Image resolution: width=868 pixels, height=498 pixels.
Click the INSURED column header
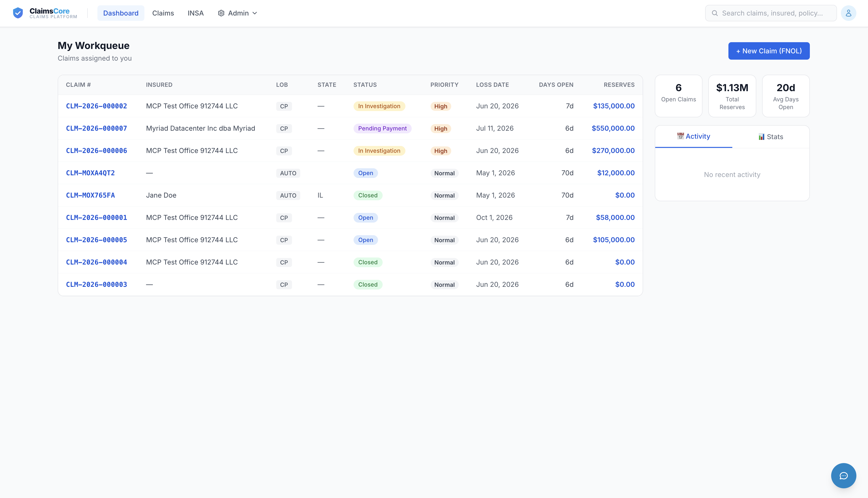159,85
